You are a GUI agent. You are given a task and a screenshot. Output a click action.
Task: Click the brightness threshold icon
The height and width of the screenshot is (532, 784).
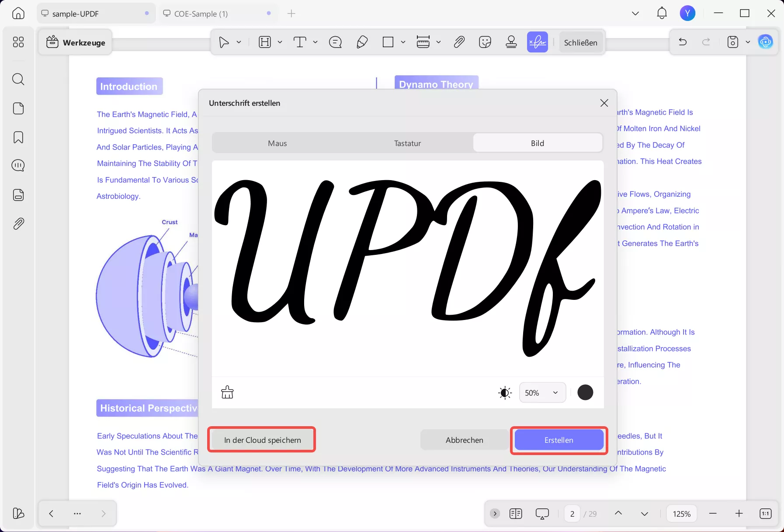tap(505, 393)
